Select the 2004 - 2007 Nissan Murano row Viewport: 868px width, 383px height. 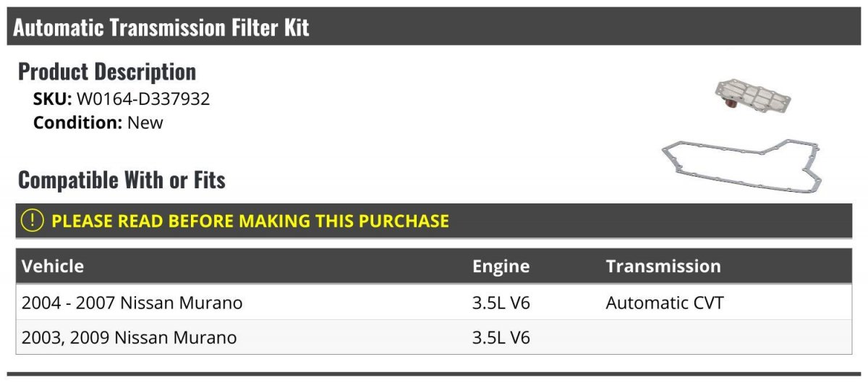point(434,303)
